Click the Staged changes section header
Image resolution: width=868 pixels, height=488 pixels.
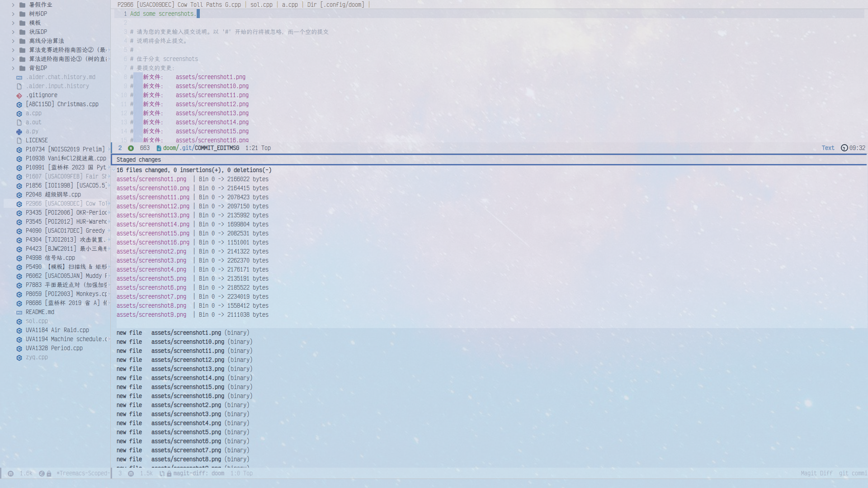point(138,160)
